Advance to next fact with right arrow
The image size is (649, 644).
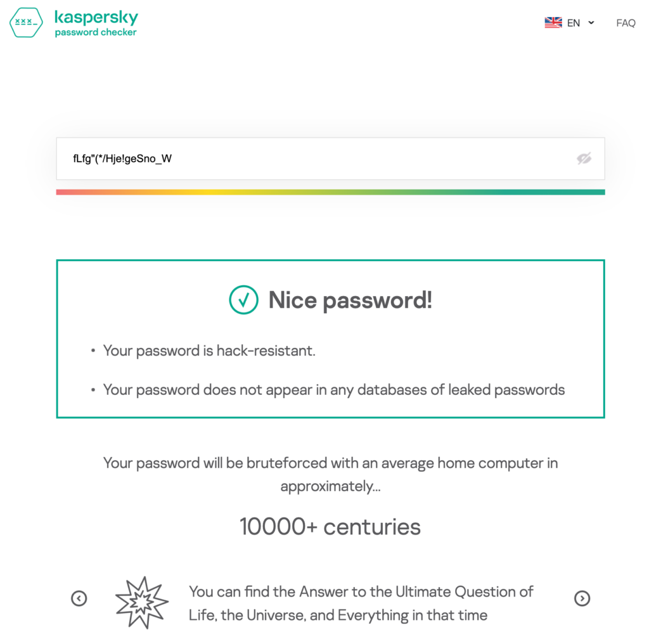point(582,598)
